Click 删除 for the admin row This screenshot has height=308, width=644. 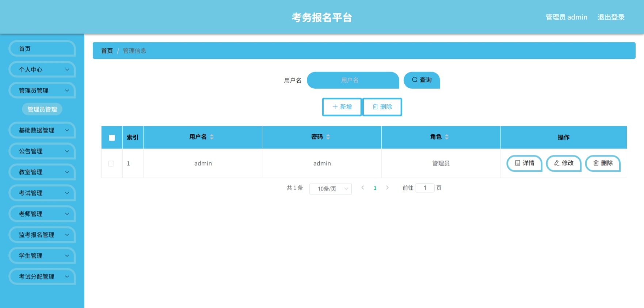coord(603,163)
